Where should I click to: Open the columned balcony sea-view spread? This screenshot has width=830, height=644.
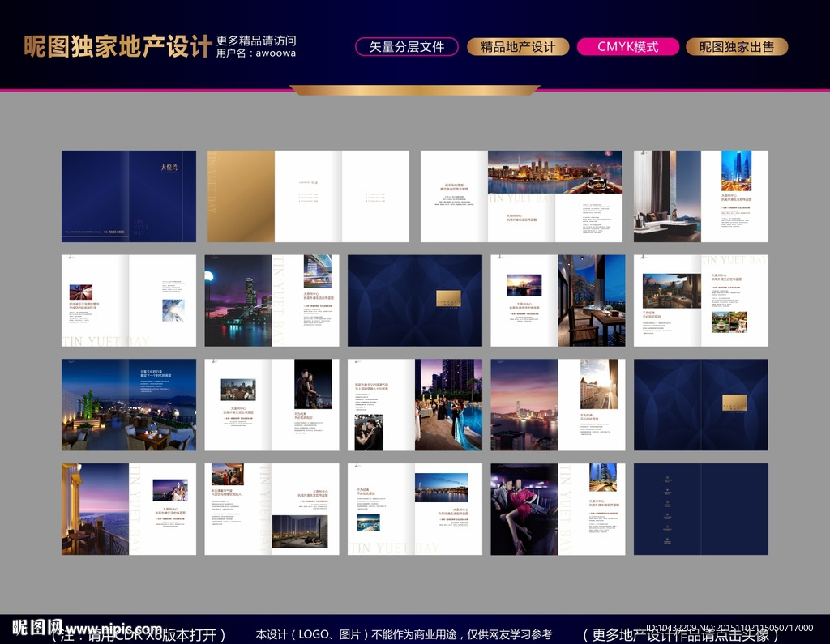pyautogui.click(x=129, y=510)
